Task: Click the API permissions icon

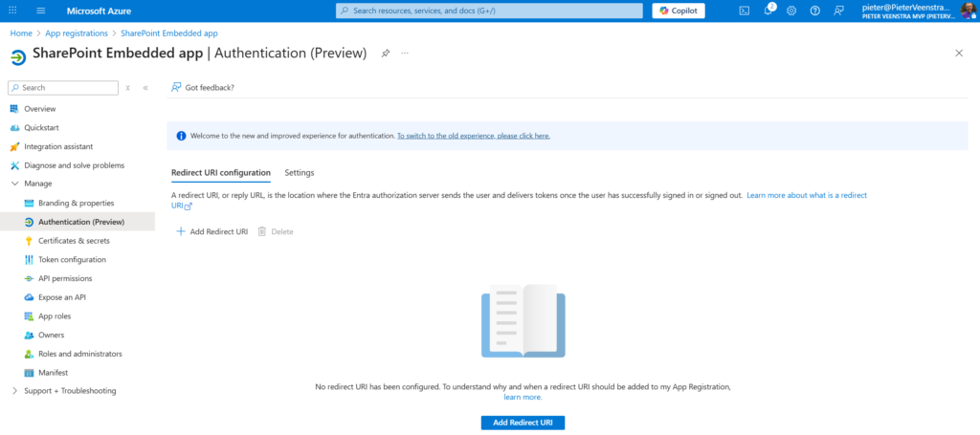Action: click(x=29, y=278)
